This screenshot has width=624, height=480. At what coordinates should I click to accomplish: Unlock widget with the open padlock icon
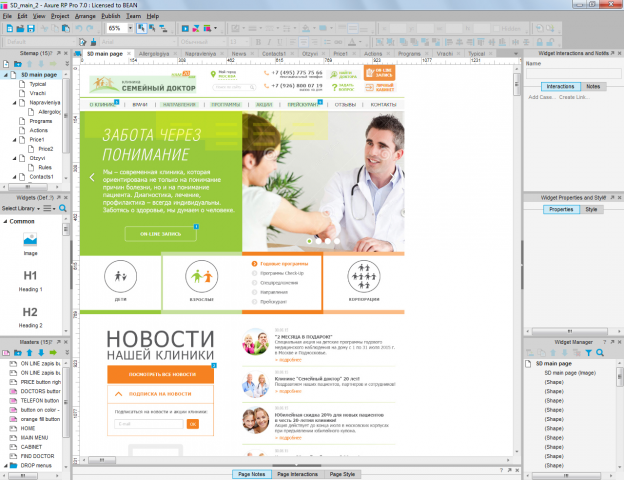pyautogui.click(x=551, y=42)
